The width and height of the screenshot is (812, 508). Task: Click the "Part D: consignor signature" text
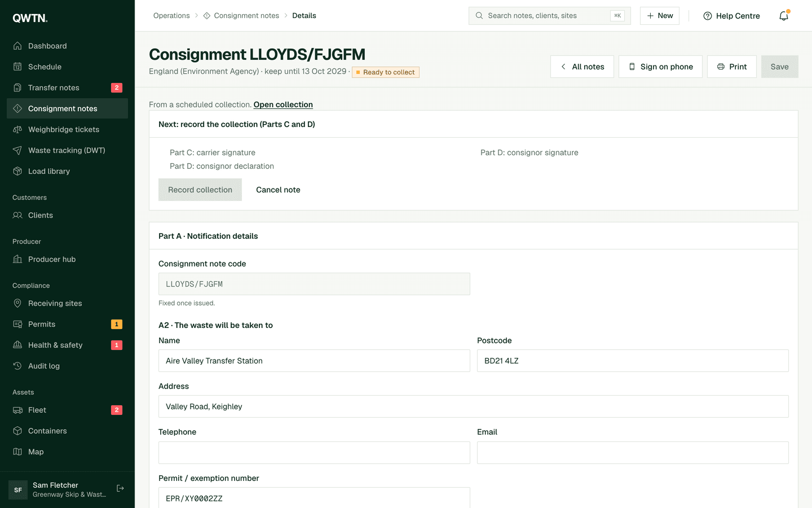click(529, 152)
